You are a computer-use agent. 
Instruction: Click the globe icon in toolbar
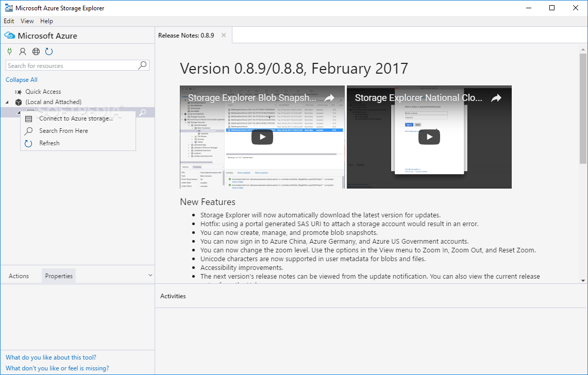point(36,52)
